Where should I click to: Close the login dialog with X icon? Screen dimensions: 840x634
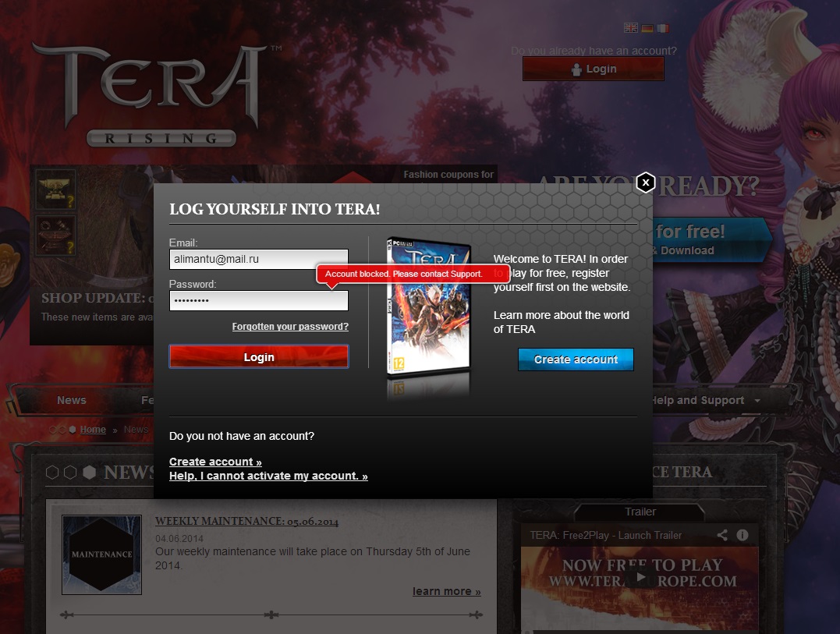(646, 182)
